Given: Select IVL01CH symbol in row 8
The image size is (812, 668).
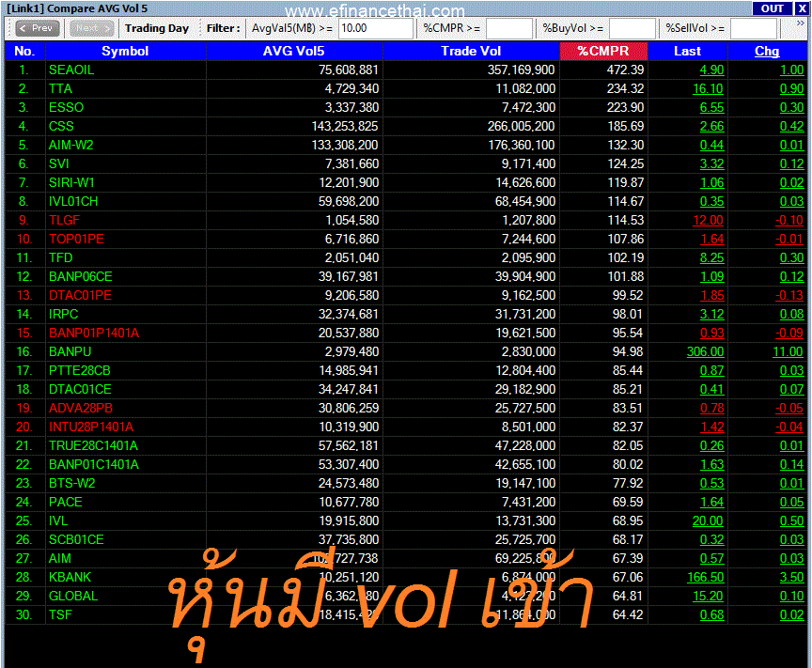Looking at the screenshot, I should tap(73, 201).
